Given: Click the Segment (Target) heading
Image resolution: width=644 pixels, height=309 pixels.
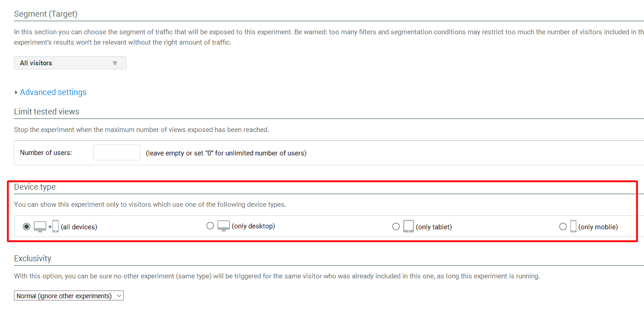Looking at the screenshot, I should [45, 14].
